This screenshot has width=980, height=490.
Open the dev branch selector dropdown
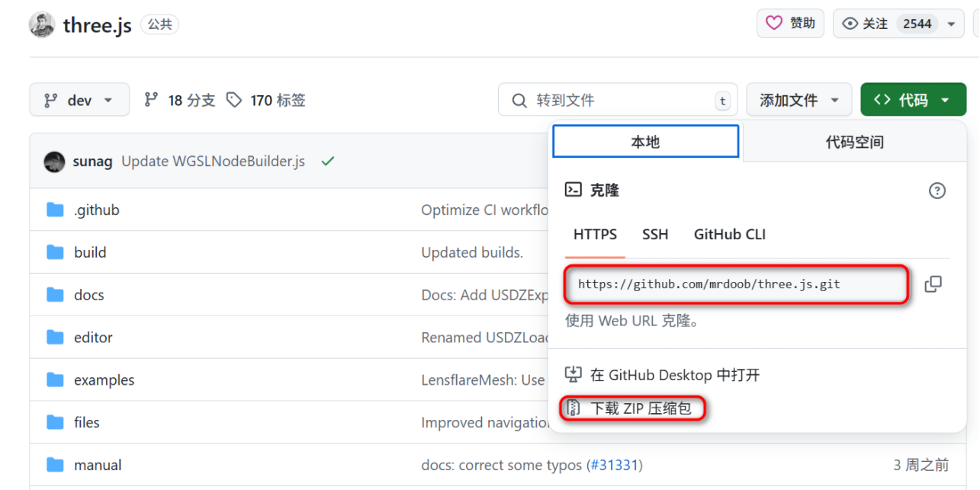[79, 100]
